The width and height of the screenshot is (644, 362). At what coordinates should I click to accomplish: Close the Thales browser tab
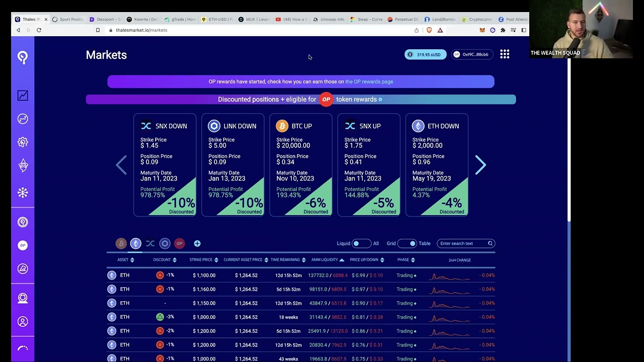(x=46, y=19)
